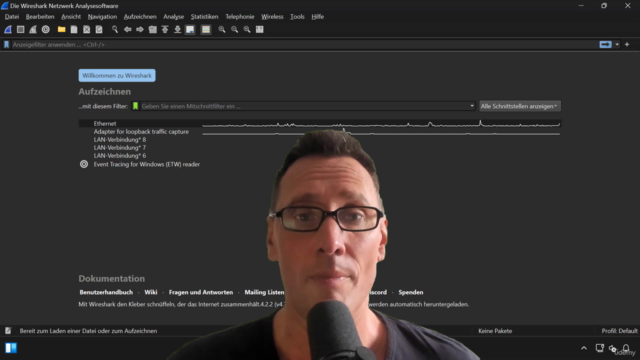Click the display filter bookmark icon
Viewport: 640px width, 360px height.
click(x=6, y=44)
